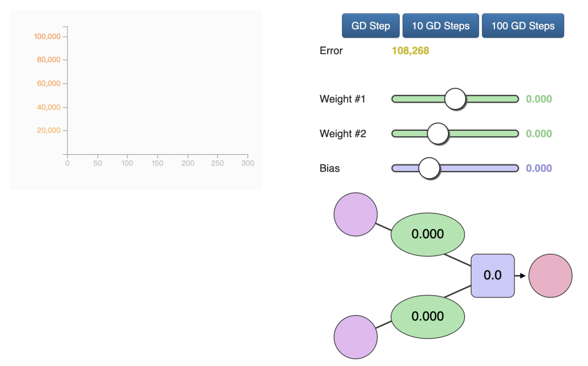Click the Weight #1 label
Image resolution: width=588 pixels, height=366 pixels.
click(x=342, y=99)
